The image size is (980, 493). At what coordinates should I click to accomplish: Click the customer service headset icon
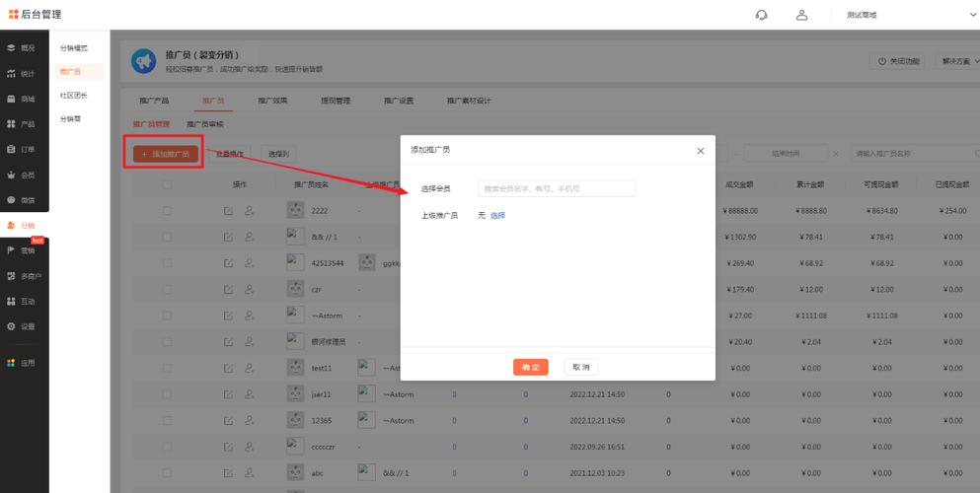[761, 15]
